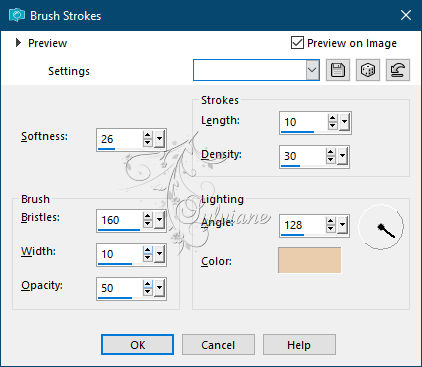Click the Cancel button

(x=218, y=345)
